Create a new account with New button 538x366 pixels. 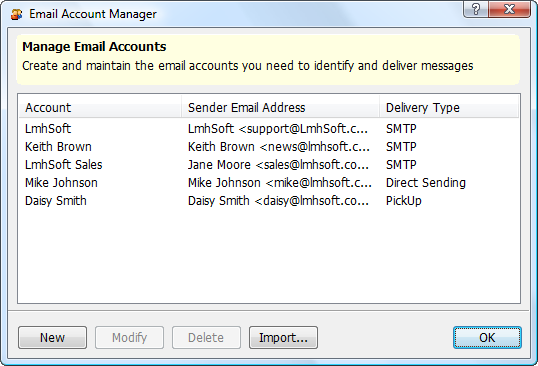coord(52,338)
